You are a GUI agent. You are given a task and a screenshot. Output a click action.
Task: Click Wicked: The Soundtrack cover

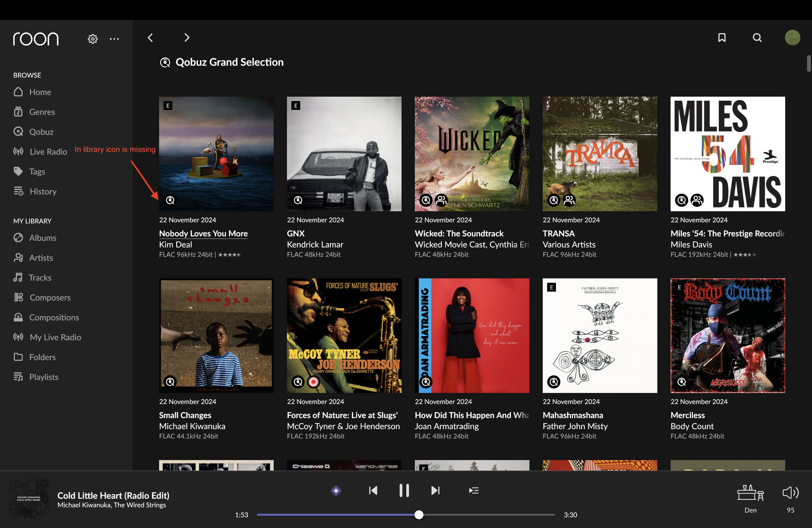click(x=472, y=154)
